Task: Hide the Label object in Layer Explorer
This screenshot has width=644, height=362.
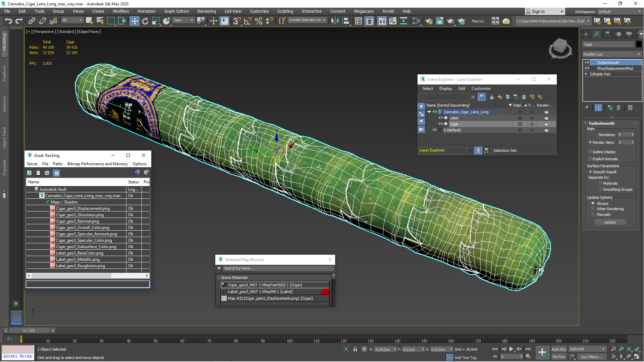Action: (x=441, y=118)
